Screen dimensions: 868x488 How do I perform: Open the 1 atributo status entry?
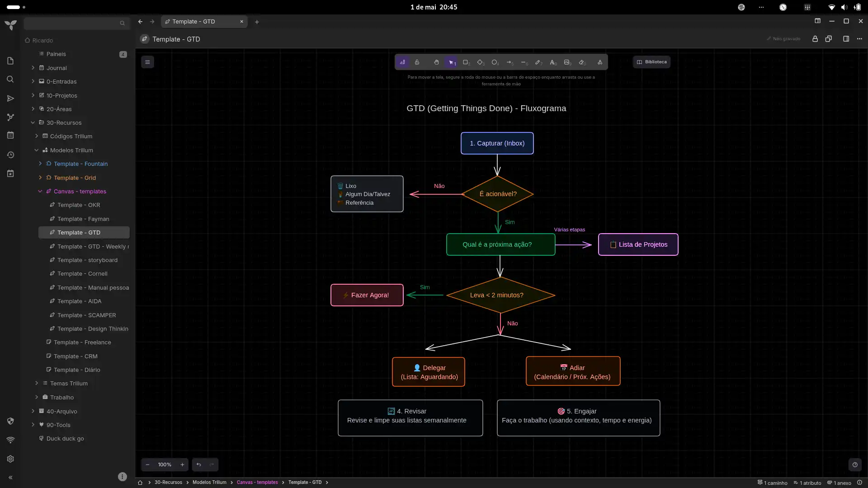coord(807,483)
